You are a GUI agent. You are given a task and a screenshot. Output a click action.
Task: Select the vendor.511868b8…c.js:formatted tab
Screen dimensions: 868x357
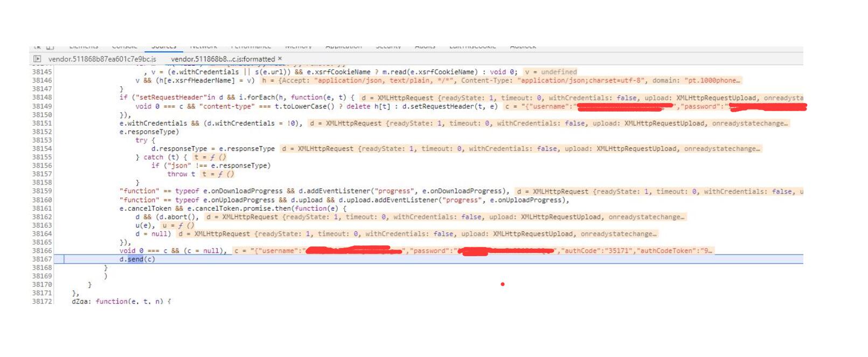coord(223,59)
